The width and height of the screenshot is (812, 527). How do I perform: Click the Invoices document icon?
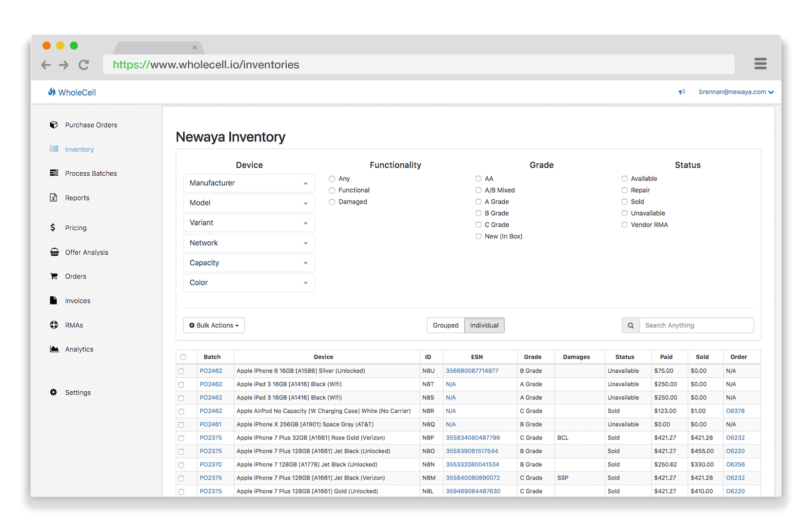(x=54, y=300)
